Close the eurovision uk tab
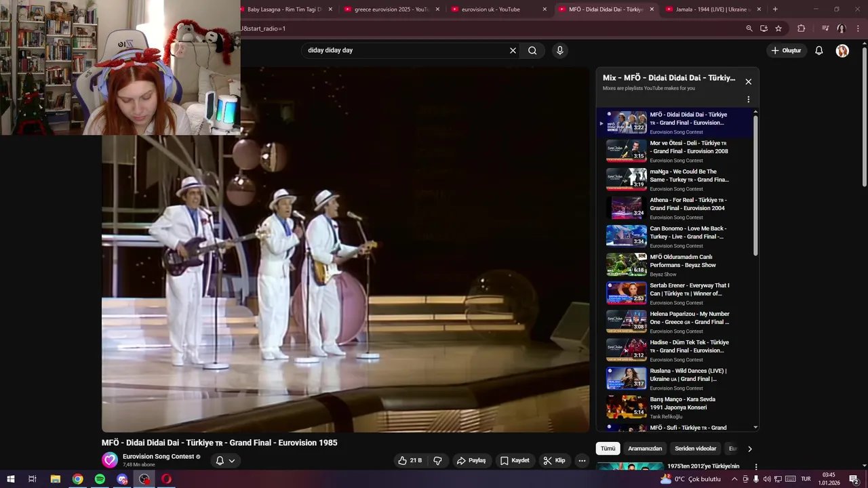 545,9
